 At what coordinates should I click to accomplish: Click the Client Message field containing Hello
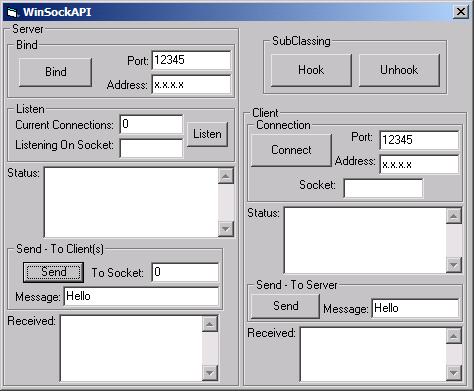[415, 308]
